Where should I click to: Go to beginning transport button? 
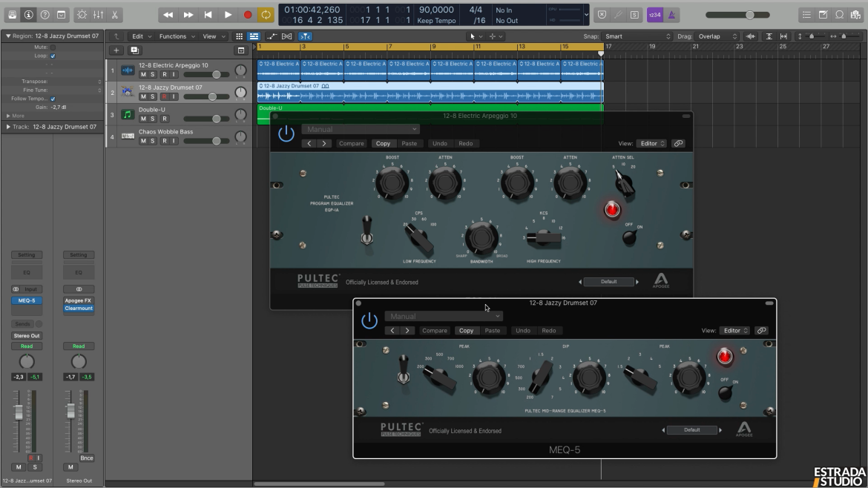(x=208, y=15)
